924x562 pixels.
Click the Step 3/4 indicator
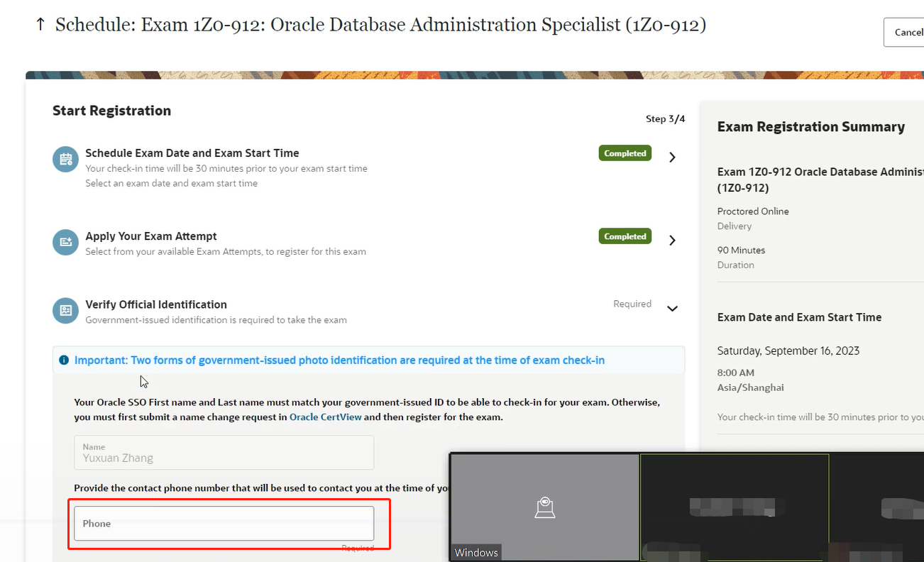tap(666, 119)
